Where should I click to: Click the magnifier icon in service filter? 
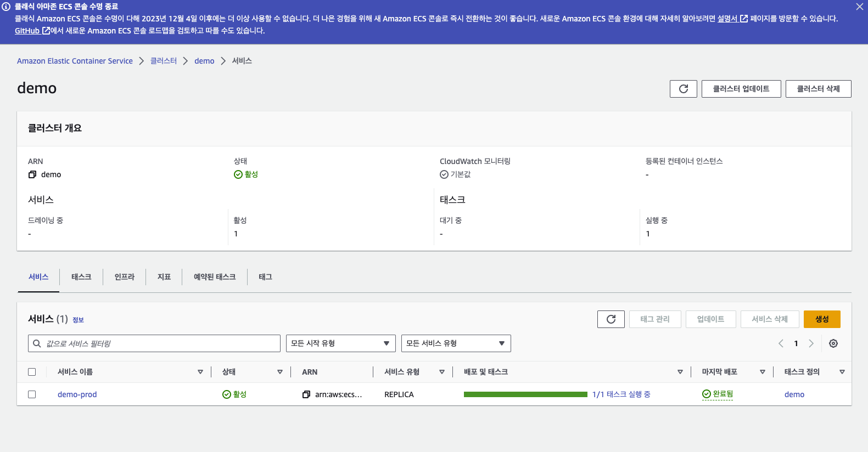37,343
